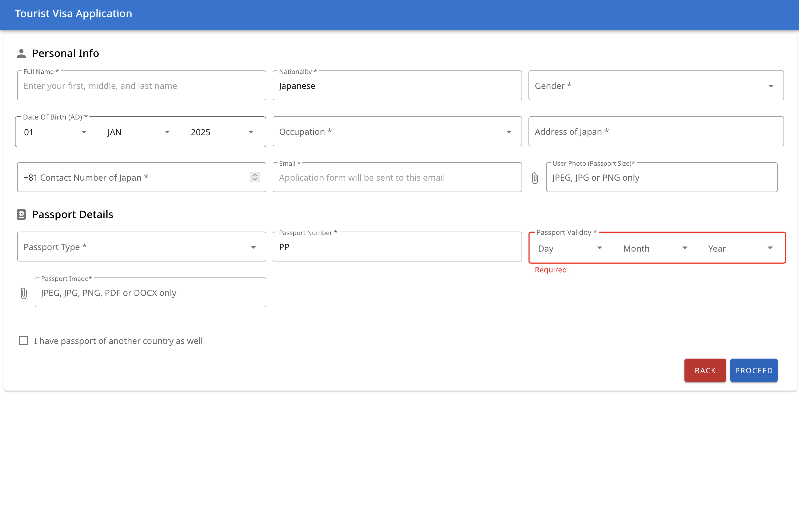Open the birth year dropdown showing 2025
Screen dimensions: 799x532
(x=222, y=132)
